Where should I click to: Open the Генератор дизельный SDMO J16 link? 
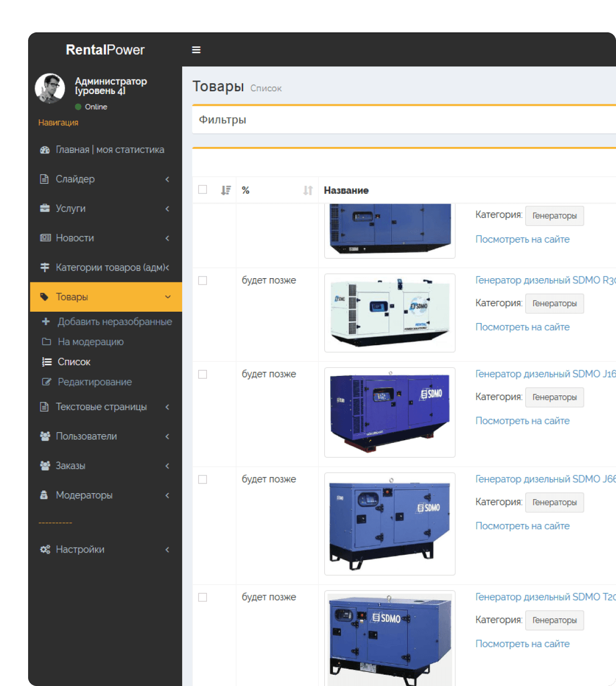tap(545, 374)
